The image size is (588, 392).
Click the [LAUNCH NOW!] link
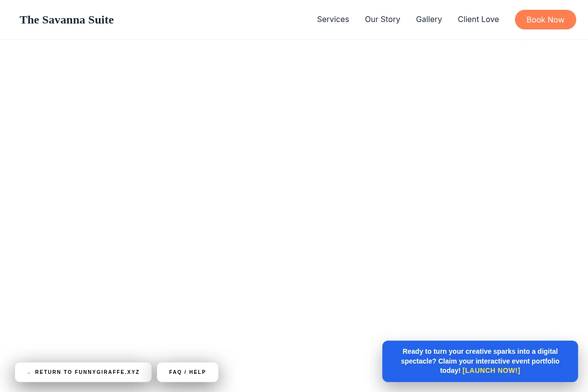[x=491, y=370]
